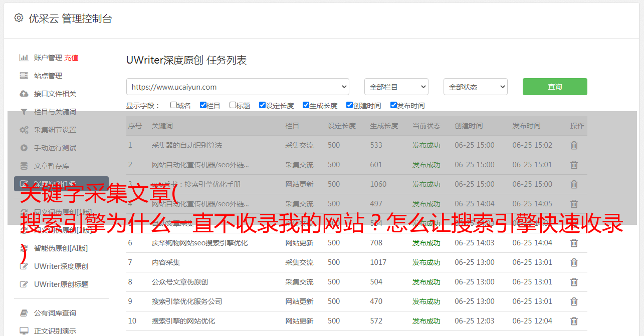644x336 pixels.
Task: Click the 采集细节设置 gears icon
Action: (24, 130)
